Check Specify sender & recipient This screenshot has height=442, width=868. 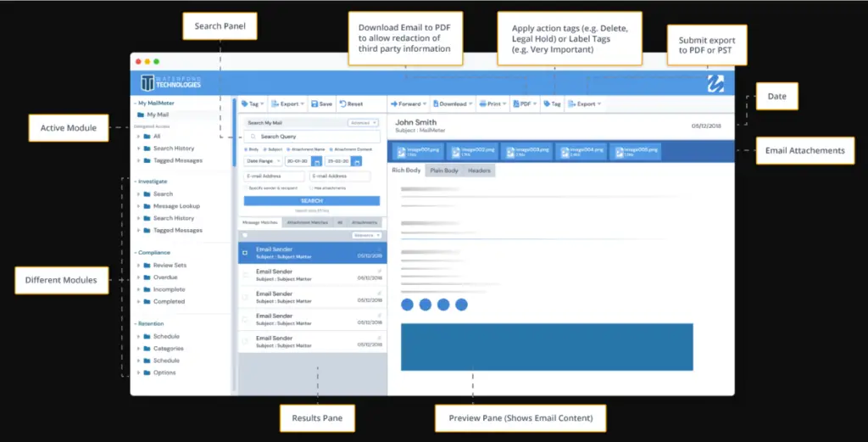246,188
